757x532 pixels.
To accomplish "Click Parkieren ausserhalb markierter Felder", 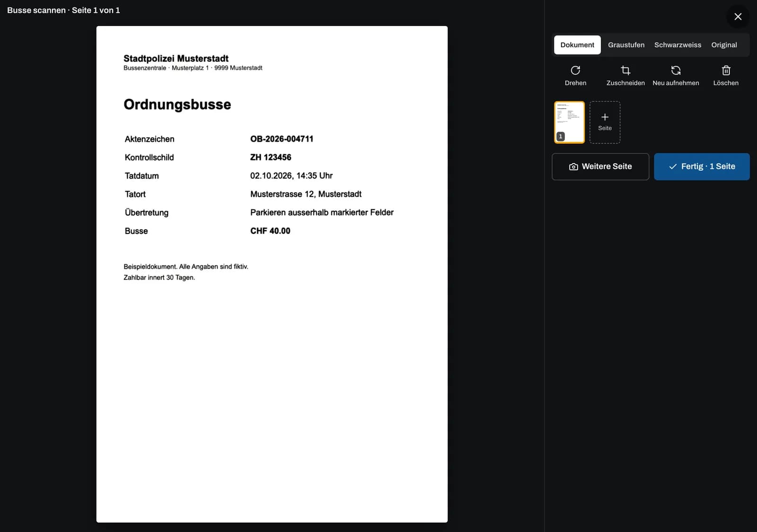I will coord(322,213).
